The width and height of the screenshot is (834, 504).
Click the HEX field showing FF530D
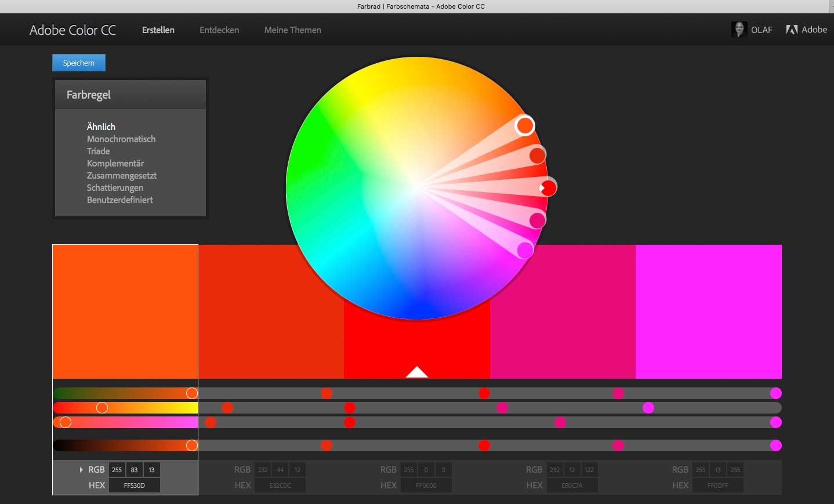pyautogui.click(x=134, y=485)
